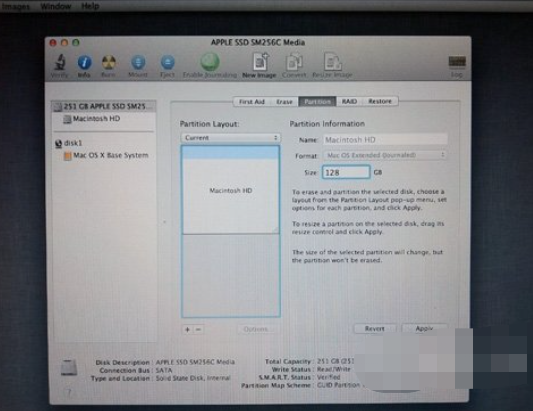
Task: Open the Partition Layout Current dropdown
Action: (x=231, y=138)
